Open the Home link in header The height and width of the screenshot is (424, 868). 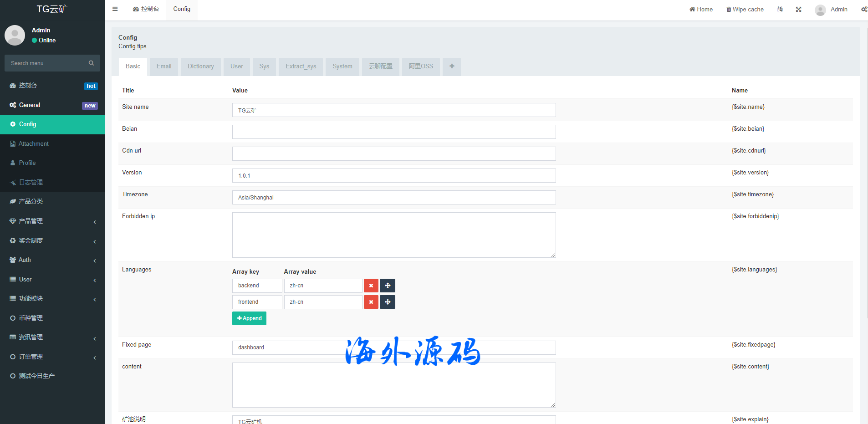701,9
